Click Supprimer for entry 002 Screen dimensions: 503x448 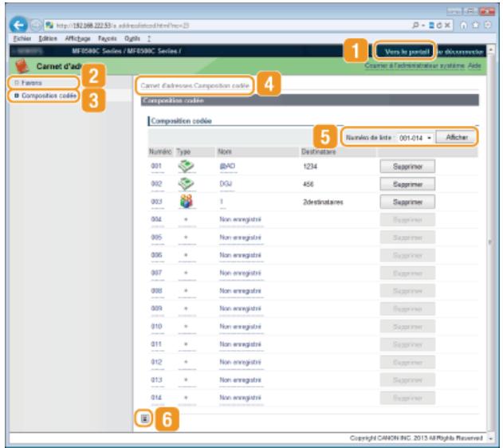point(407,184)
